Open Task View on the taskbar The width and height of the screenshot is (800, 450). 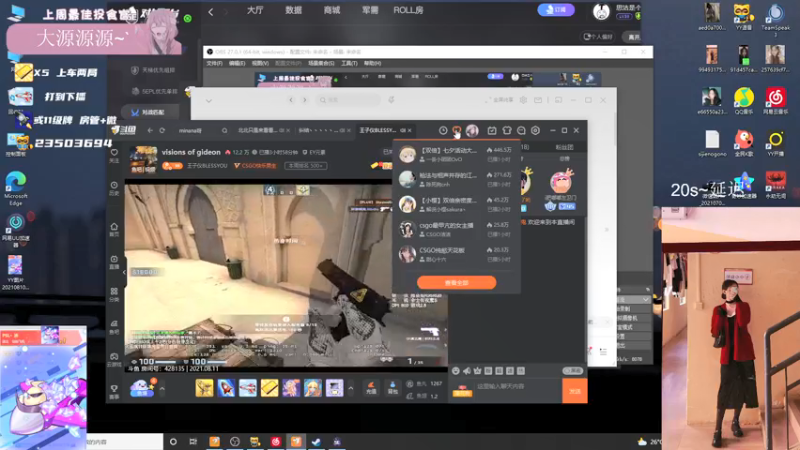tap(193, 442)
